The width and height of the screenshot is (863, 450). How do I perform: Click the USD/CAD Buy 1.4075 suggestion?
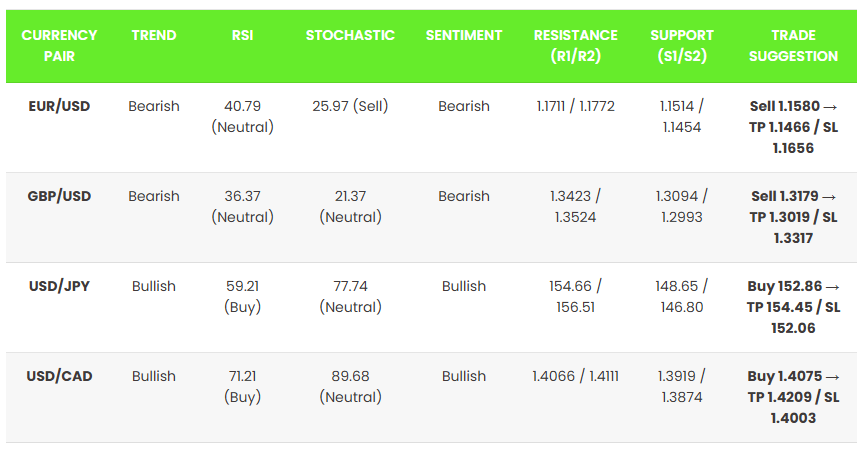(793, 397)
